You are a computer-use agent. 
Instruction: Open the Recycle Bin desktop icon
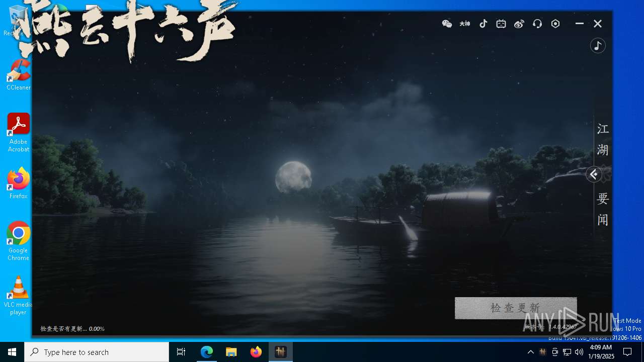18,20
